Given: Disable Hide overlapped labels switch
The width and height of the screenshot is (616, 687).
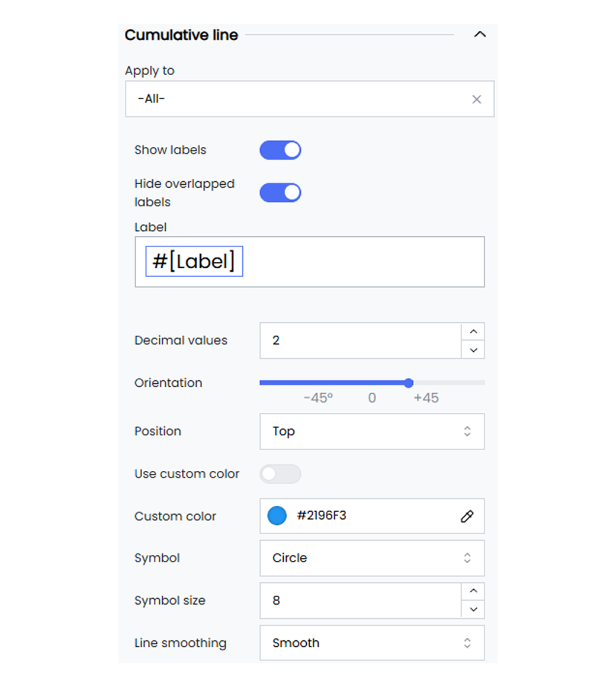Looking at the screenshot, I should tap(280, 193).
